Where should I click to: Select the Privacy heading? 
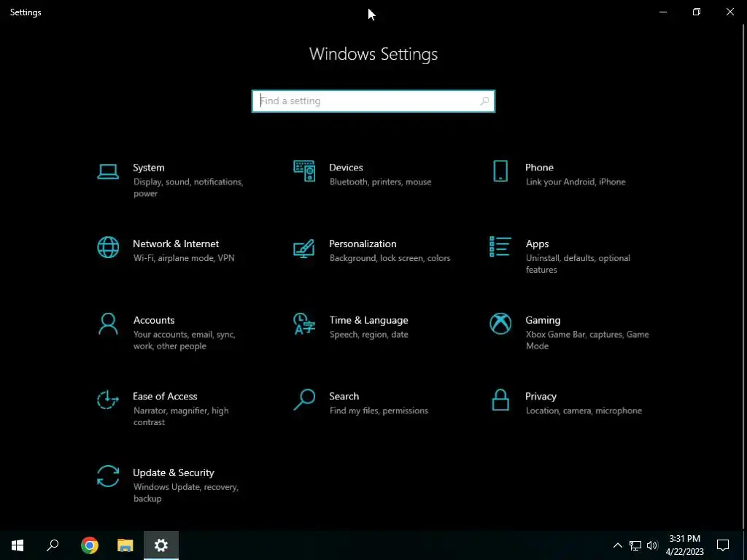tap(541, 397)
